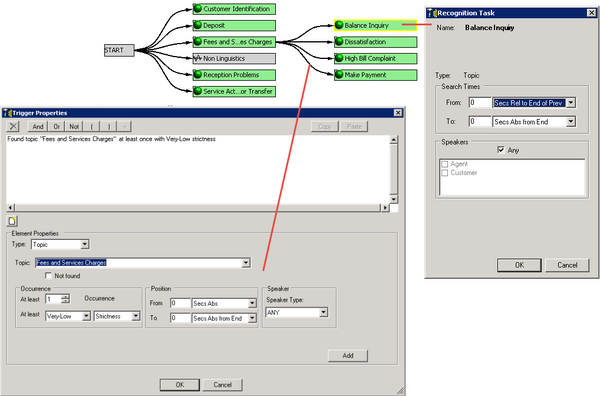Click the delete X icon in Trigger toolbar

point(13,126)
